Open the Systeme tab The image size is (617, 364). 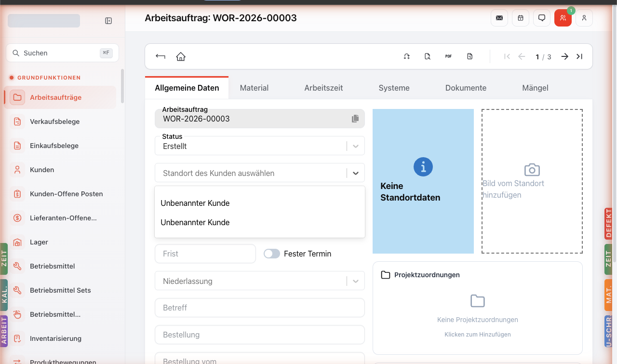(394, 88)
